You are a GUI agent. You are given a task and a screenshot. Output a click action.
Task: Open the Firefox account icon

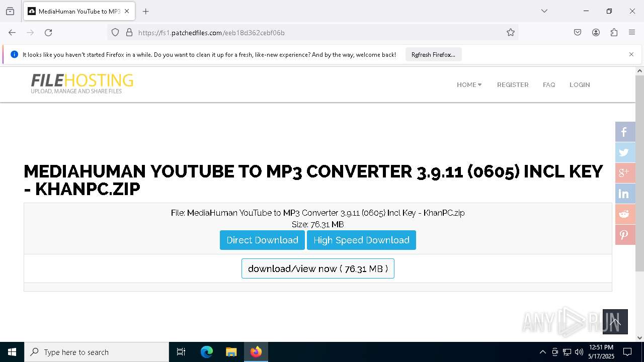click(596, 33)
